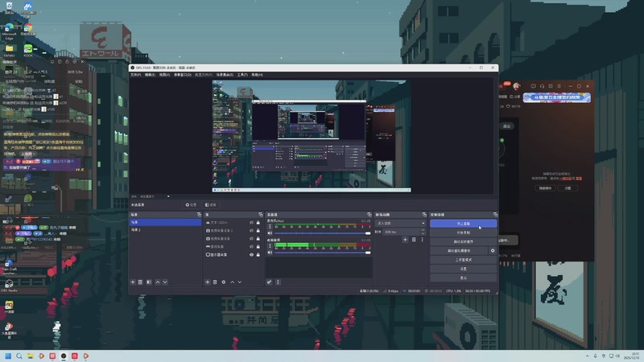
Task: Toggle lock on 显示器采集 source
Action: pyautogui.click(x=258, y=254)
